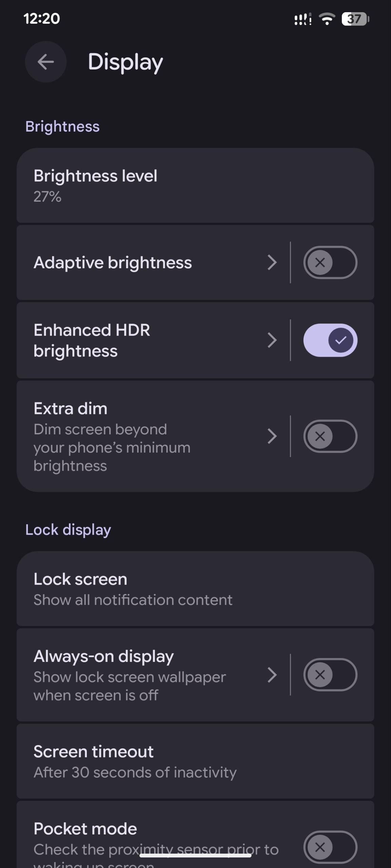
Task: Tap the battery level indicator
Action: click(x=355, y=19)
